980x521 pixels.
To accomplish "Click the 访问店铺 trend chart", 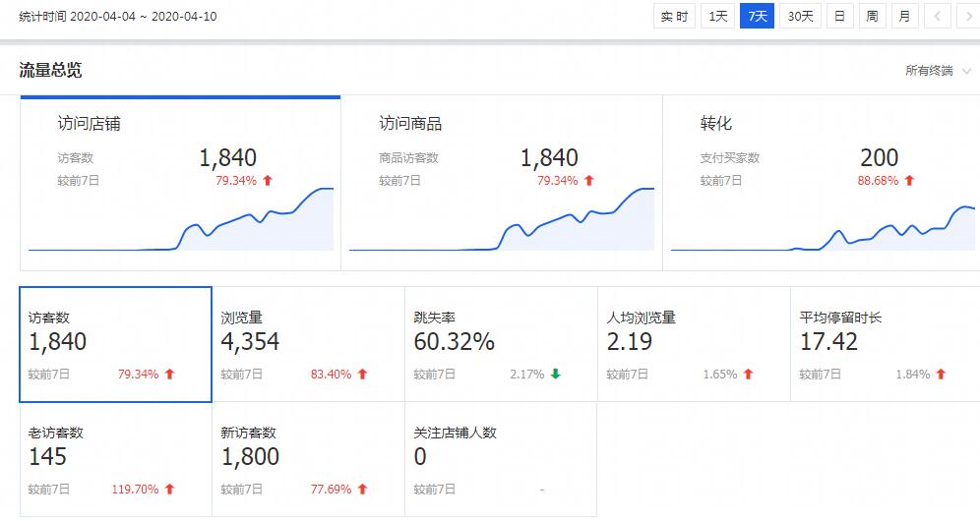I will click(181, 219).
